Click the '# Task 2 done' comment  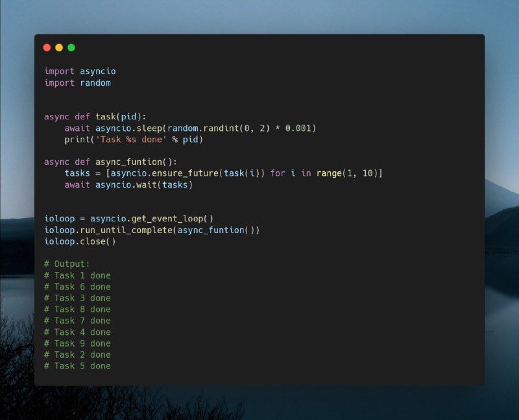[x=77, y=354]
